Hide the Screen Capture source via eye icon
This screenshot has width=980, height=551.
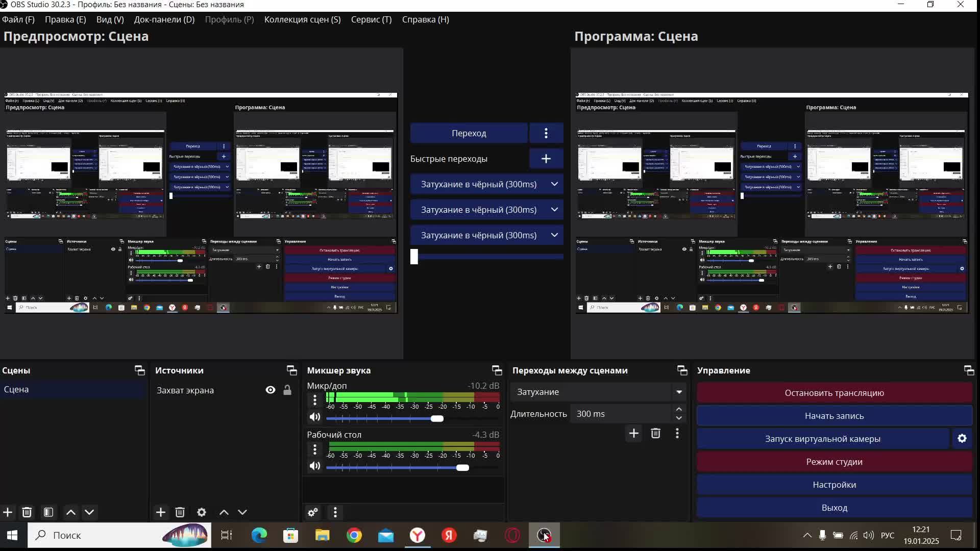tap(271, 390)
